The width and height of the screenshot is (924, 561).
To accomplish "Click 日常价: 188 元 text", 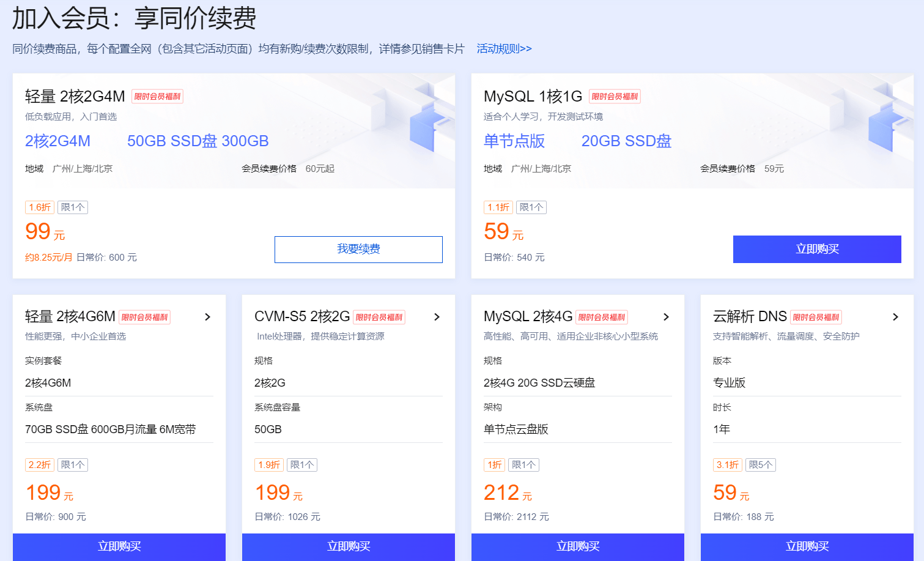I will point(744,517).
